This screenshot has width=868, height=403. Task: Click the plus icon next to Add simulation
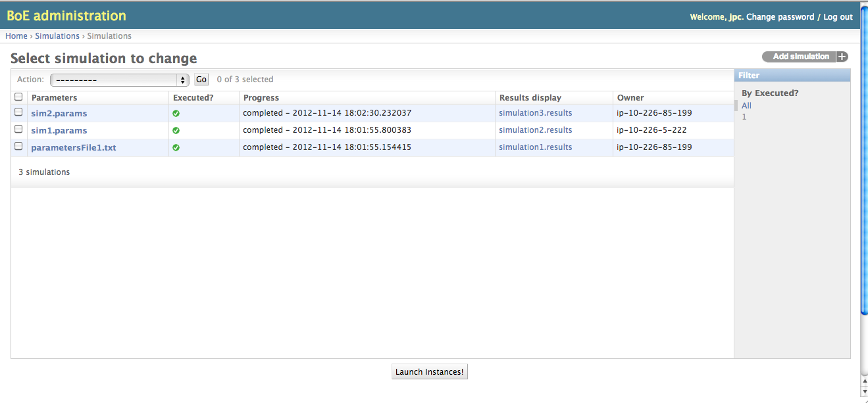[842, 57]
